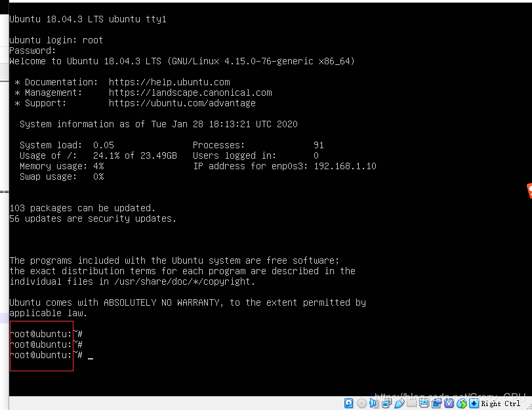This screenshot has height=410, width=532.
Task: Click the 'Users logged in: 0' entry
Action: 256,155
